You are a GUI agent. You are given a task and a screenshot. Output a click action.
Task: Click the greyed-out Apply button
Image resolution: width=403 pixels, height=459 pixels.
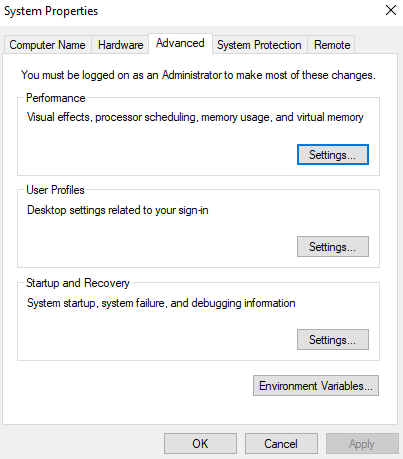click(362, 444)
